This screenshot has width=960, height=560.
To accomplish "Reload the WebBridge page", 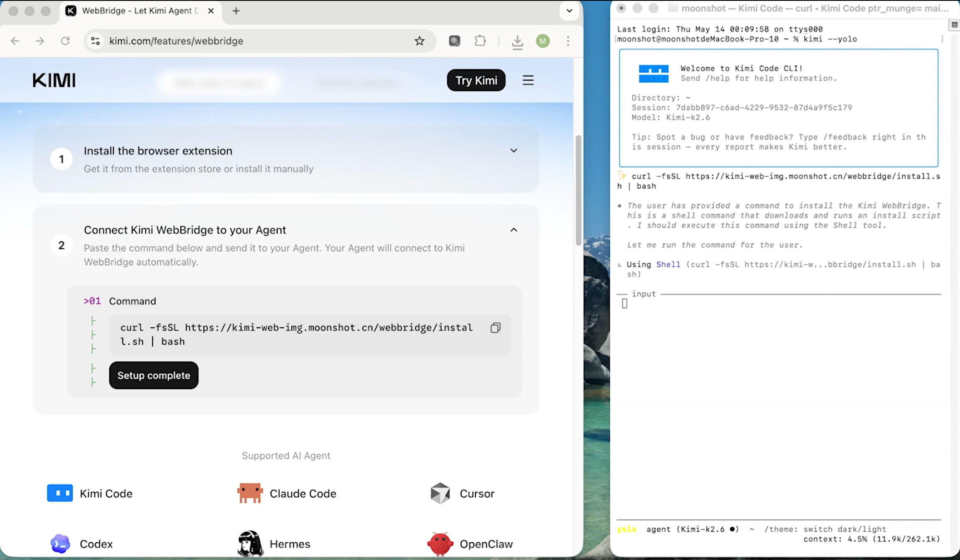I will (x=65, y=41).
